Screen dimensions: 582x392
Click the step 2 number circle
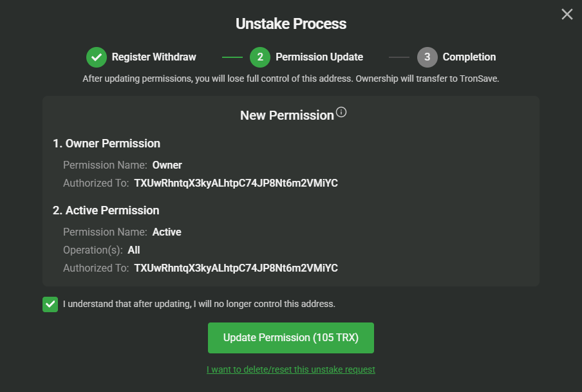(260, 57)
